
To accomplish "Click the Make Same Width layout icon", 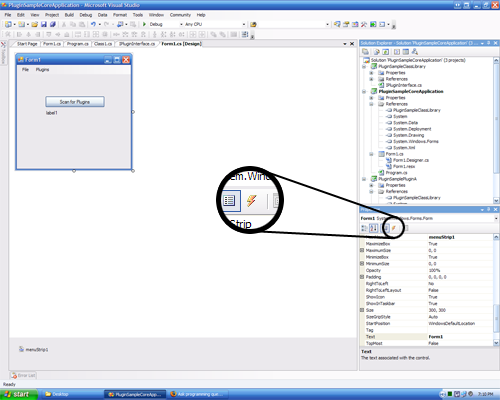I will click(x=78, y=34).
